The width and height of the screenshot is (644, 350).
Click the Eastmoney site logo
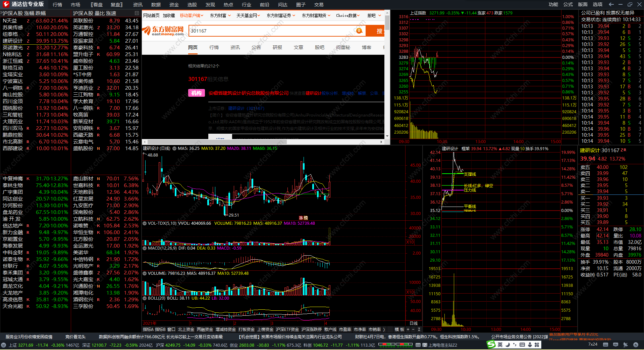point(163,31)
